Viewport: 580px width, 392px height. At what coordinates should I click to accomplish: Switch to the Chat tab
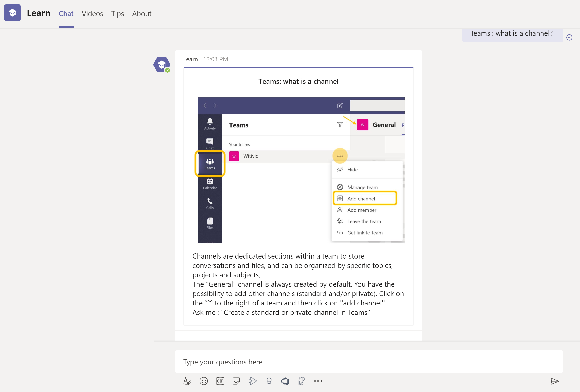coord(66,14)
